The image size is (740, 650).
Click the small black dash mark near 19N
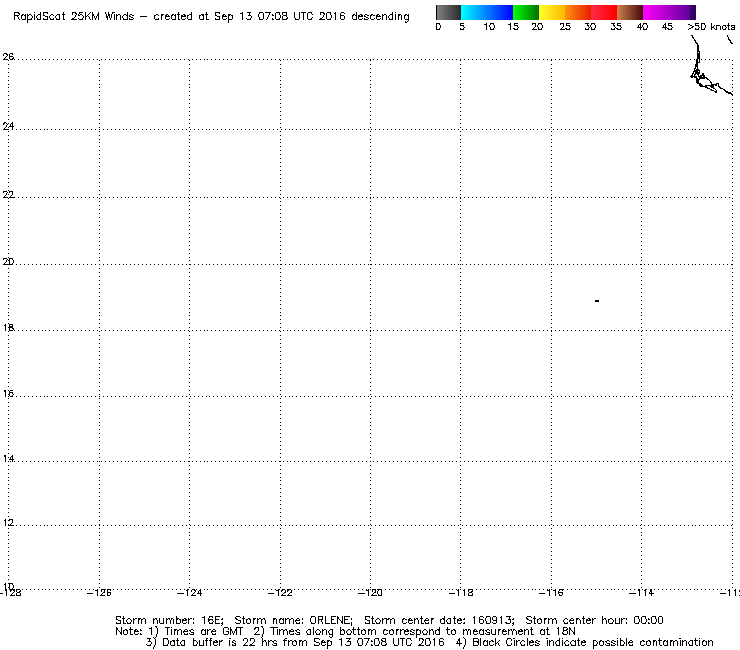pyautogui.click(x=597, y=301)
